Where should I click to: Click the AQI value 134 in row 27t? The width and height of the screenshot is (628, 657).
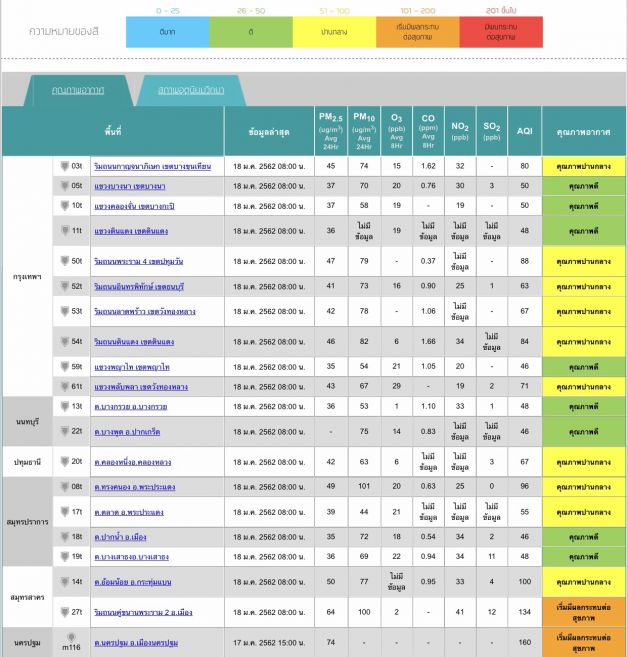point(525,612)
